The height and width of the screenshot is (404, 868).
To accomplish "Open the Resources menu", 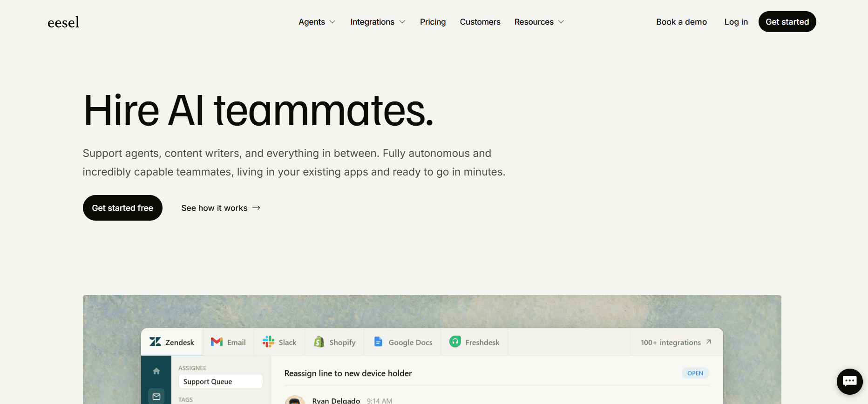I will tap(539, 22).
